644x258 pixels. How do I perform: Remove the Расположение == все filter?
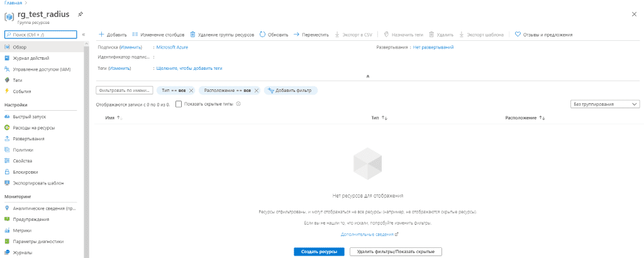[x=257, y=91]
